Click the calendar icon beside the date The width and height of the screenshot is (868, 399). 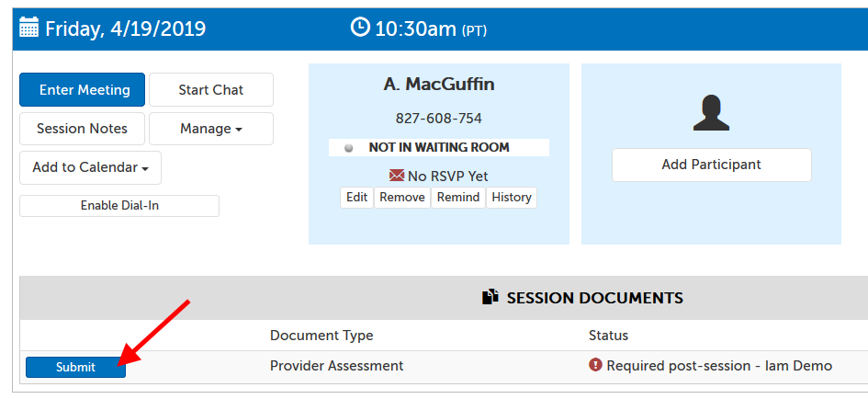pyautogui.click(x=28, y=28)
